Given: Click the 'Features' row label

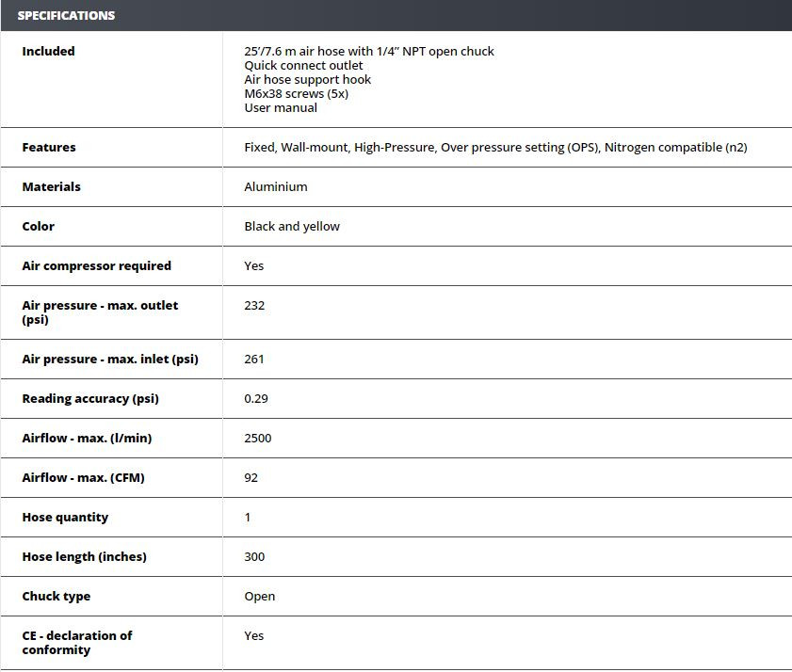Looking at the screenshot, I should point(49,148).
